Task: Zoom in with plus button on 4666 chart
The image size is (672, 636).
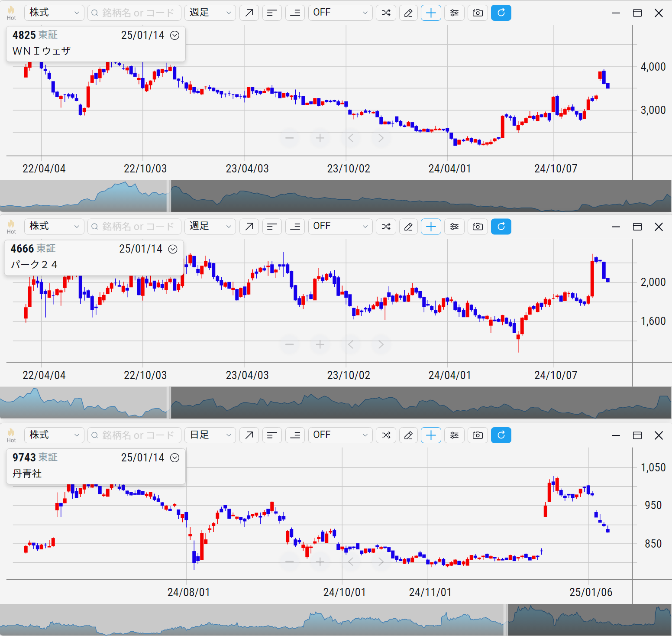Action: coord(320,344)
